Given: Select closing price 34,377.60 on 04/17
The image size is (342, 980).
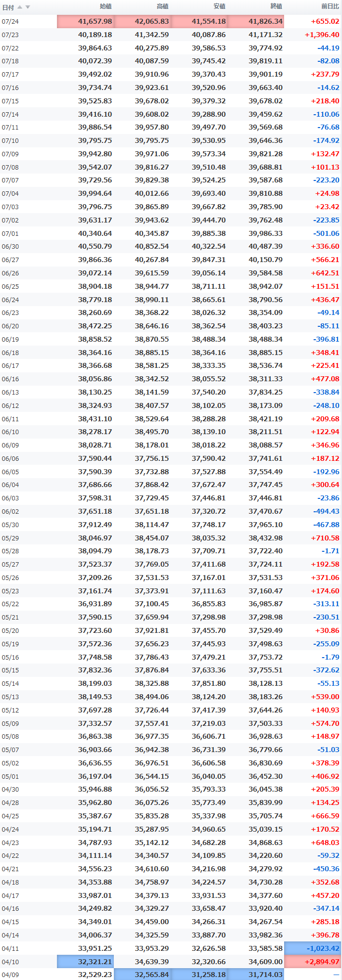Looking at the screenshot, I should click(266, 895).
